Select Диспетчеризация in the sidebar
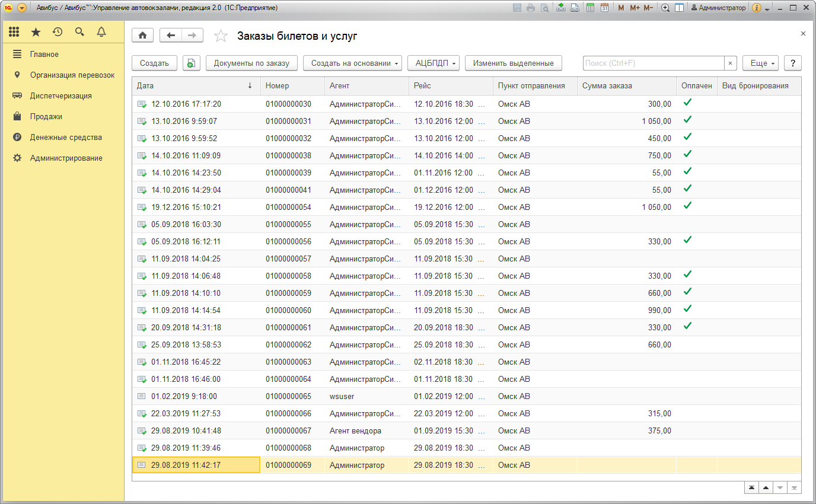This screenshot has width=816, height=504. pyautogui.click(x=60, y=95)
